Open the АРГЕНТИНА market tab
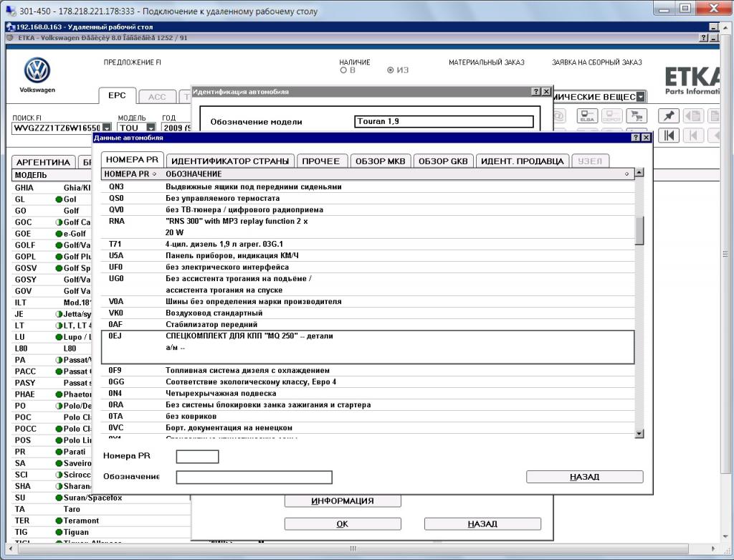Screen dimensions: 734x560 click(43, 162)
